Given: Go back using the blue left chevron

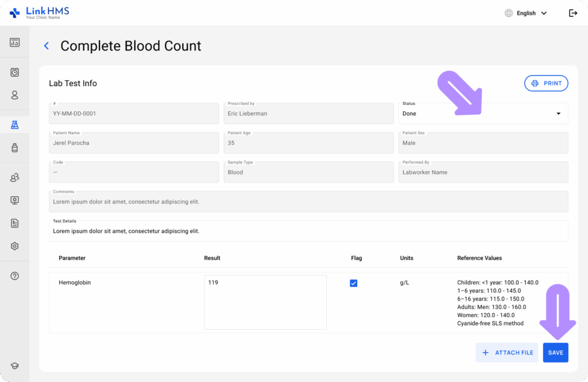Looking at the screenshot, I should pyautogui.click(x=47, y=46).
